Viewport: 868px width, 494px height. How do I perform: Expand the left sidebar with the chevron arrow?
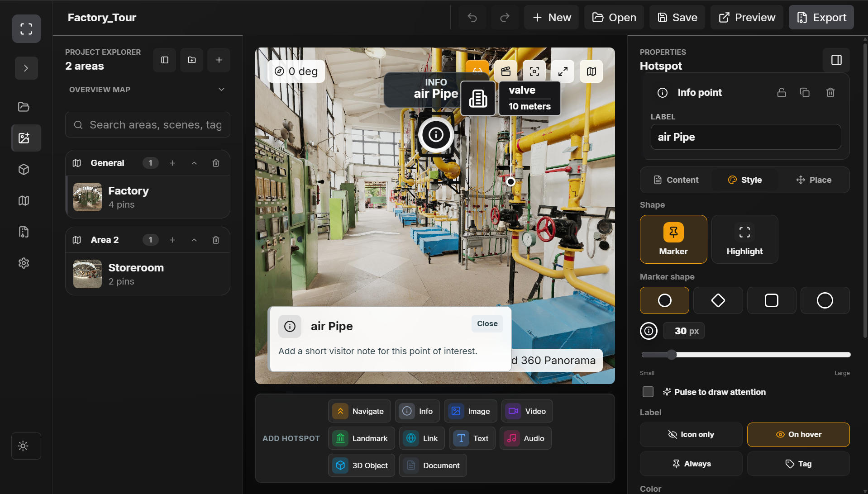coord(26,68)
